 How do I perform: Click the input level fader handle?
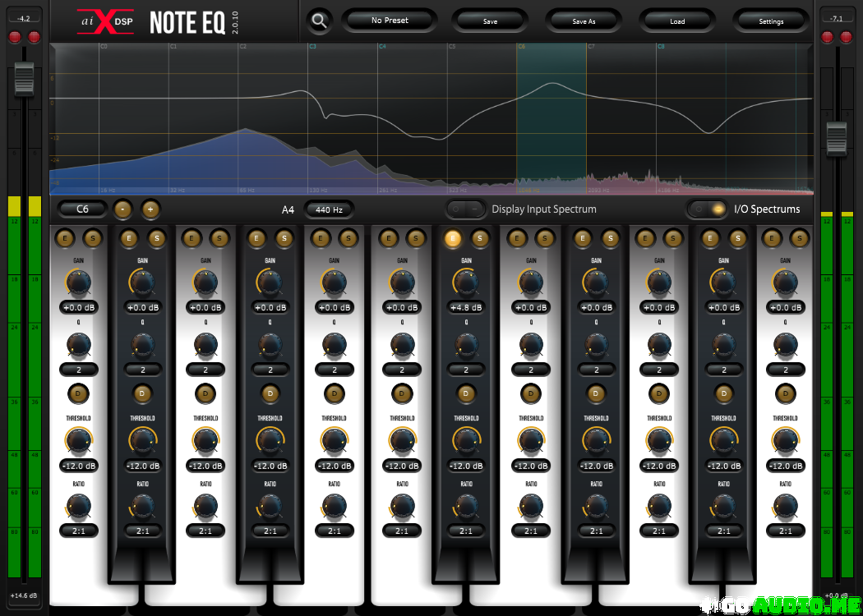(24, 79)
